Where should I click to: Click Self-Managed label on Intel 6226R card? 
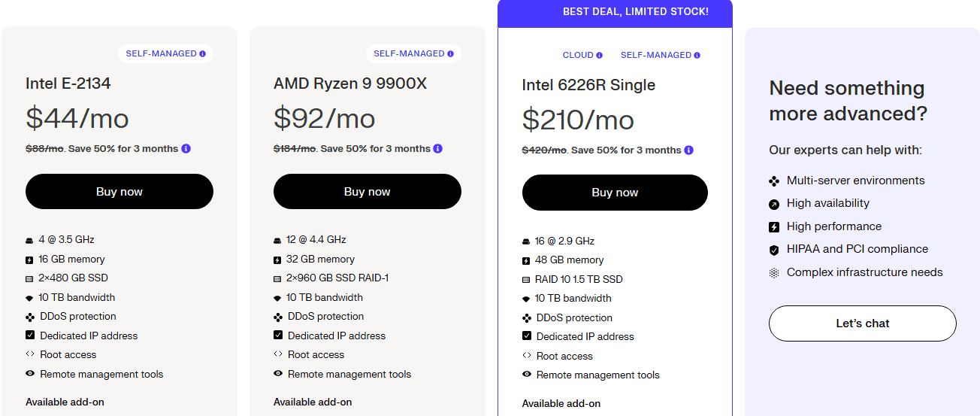tap(656, 56)
